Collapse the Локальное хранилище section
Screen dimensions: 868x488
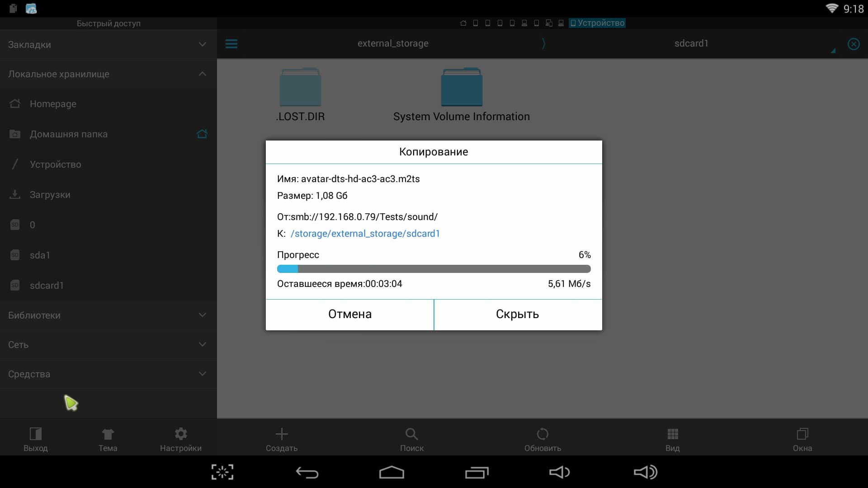[202, 74]
